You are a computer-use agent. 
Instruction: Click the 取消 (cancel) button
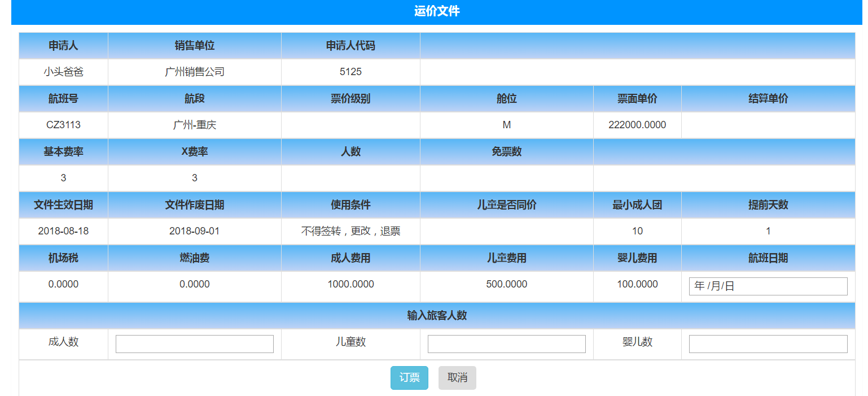[x=457, y=378]
